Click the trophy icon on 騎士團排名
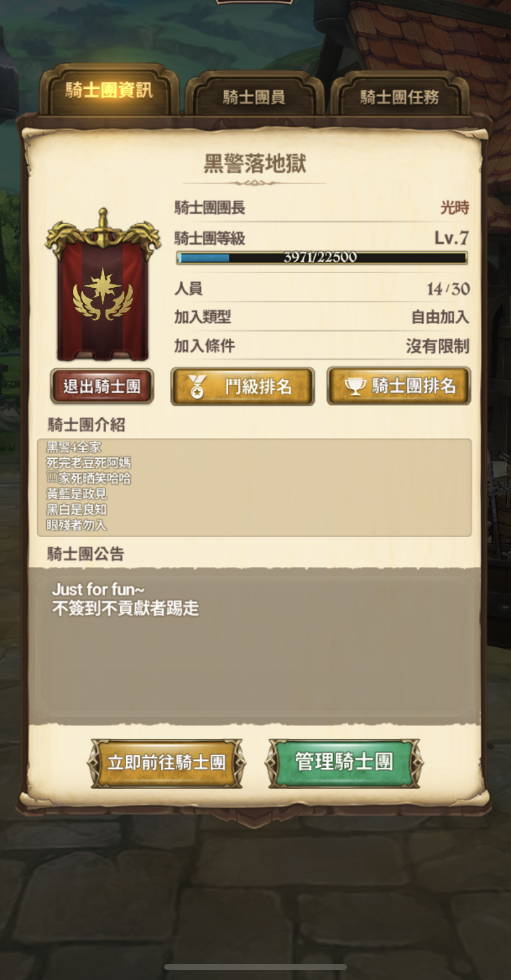 pos(355,387)
